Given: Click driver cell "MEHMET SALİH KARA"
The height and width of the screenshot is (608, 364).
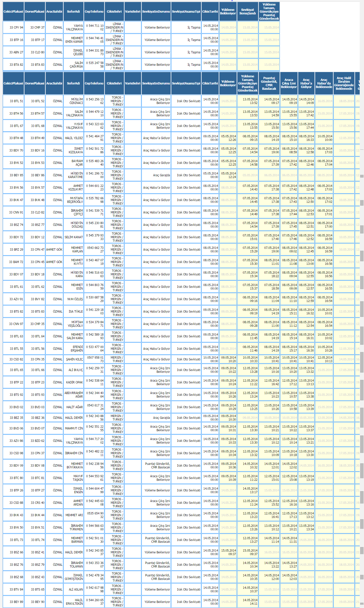Looking at the screenshot, I should coord(73,336).
